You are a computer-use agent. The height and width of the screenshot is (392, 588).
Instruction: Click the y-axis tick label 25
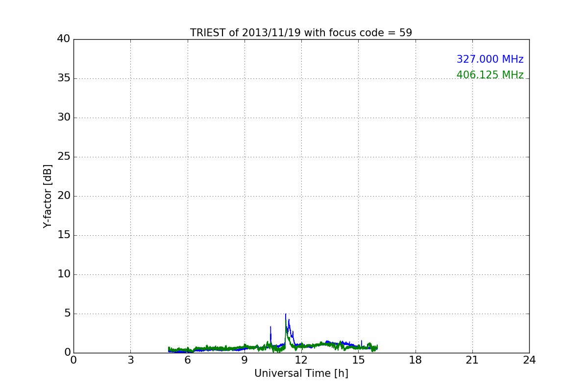coord(64,157)
